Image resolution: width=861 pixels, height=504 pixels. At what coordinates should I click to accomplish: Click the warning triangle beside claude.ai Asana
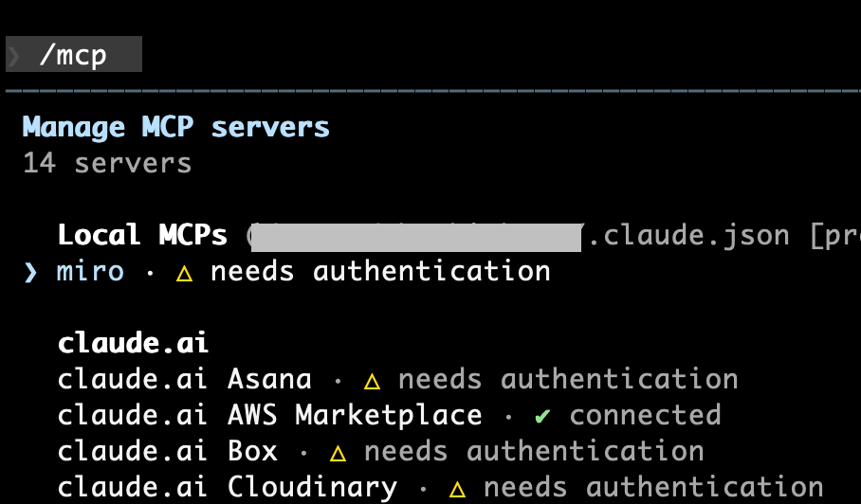point(373,381)
